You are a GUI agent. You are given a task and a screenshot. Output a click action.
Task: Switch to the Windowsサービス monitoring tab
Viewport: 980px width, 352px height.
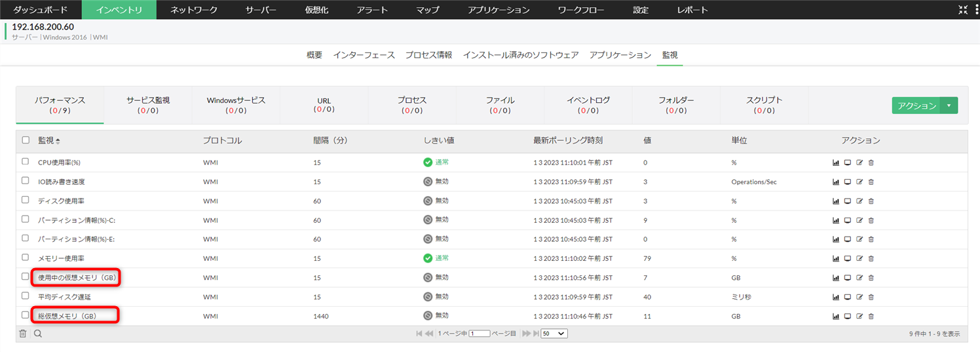click(x=236, y=105)
